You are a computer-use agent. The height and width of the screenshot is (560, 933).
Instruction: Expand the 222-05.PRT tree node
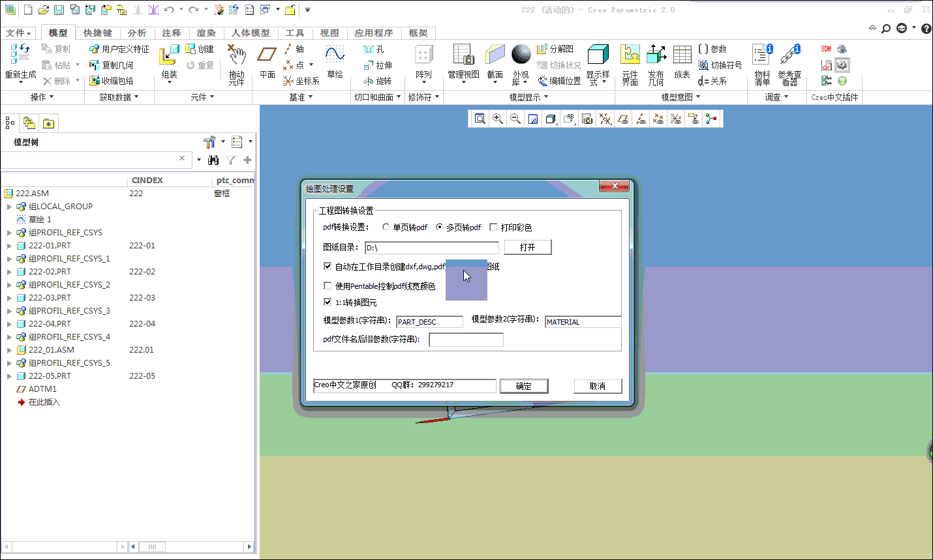pyautogui.click(x=9, y=376)
